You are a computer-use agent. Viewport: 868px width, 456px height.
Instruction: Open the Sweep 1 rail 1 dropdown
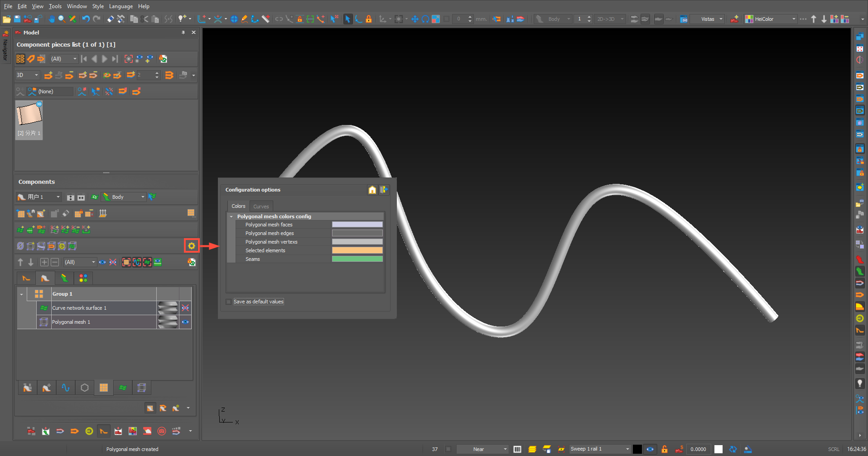point(627,449)
